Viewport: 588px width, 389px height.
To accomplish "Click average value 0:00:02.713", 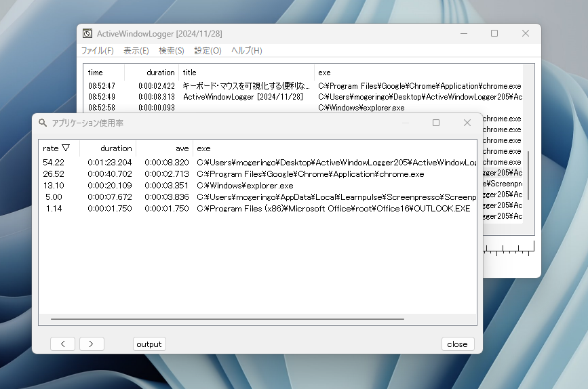I will click(x=167, y=174).
